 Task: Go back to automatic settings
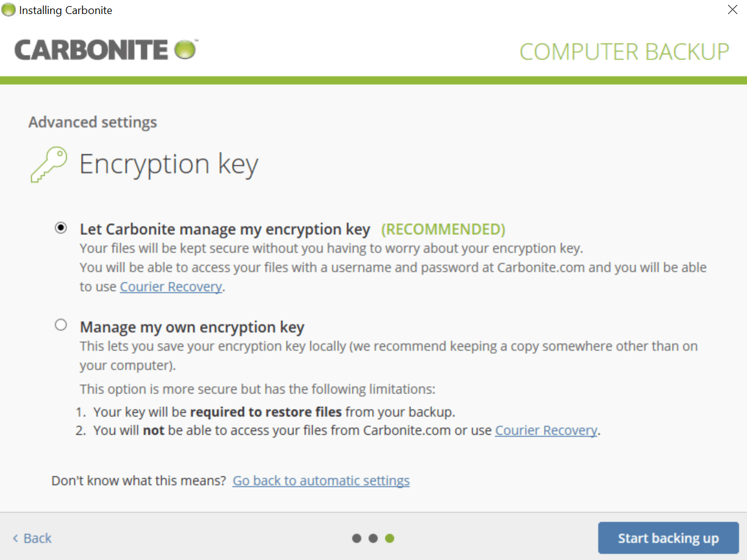pos(321,480)
